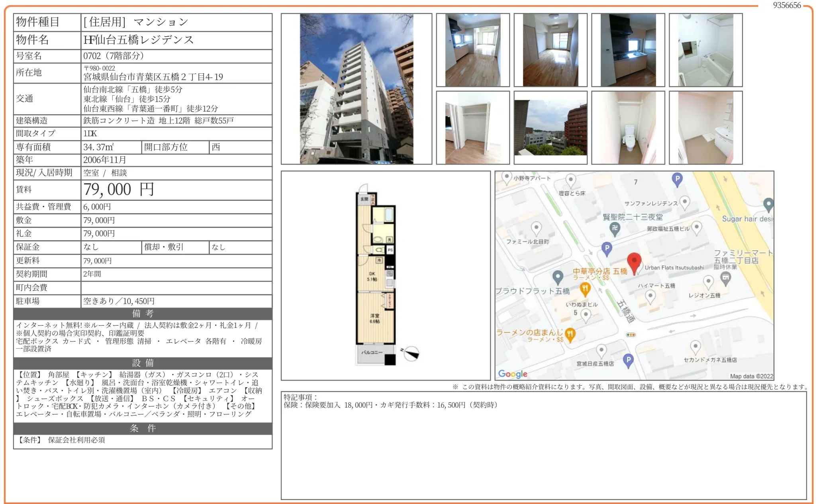Click the parking icon at map top-right
Image resolution: width=819 pixels, height=504 pixels.
pos(677,179)
